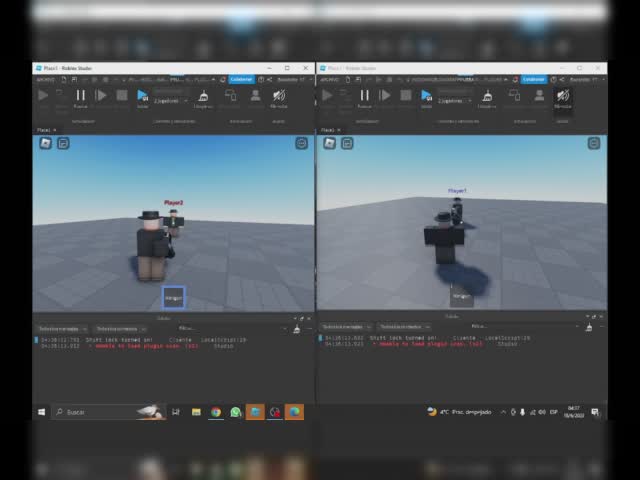Open Google Chrome from the taskbar
640x480 pixels.
point(216,412)
